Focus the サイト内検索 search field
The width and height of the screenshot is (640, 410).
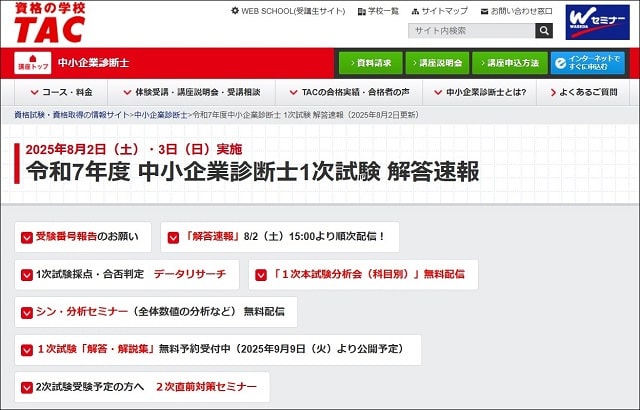tap(471, 31)
